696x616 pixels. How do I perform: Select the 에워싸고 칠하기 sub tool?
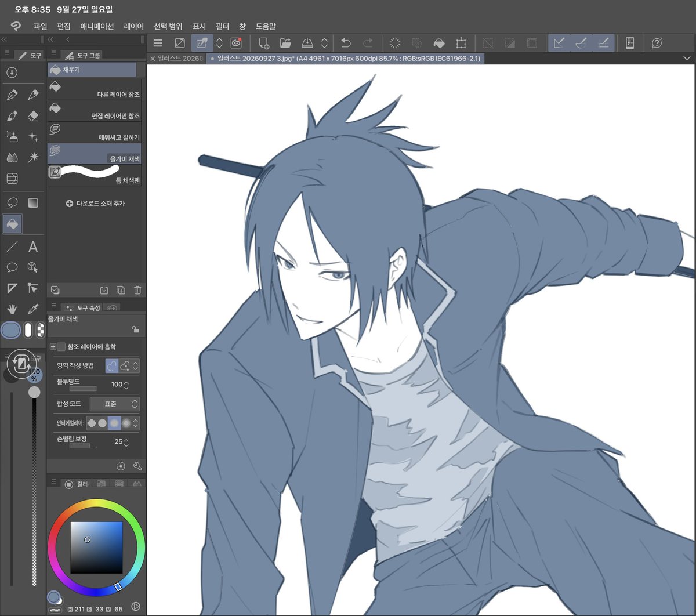click(95, 132)
